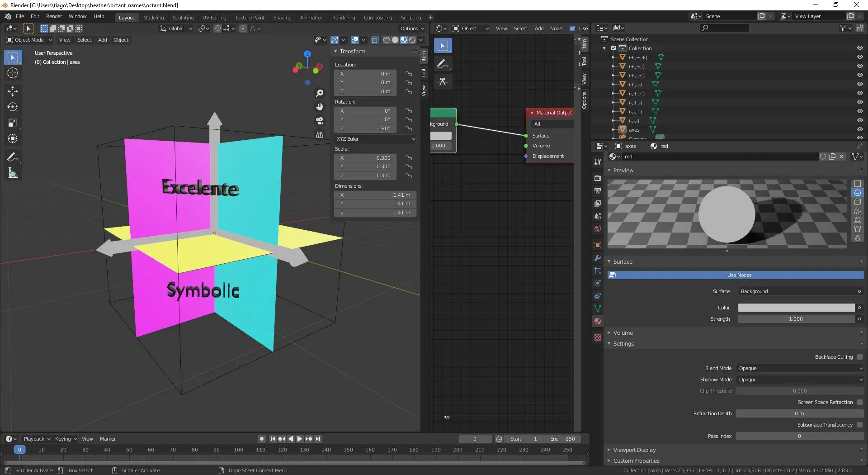Open the Global transform orientation dropdown

[176, 28]
